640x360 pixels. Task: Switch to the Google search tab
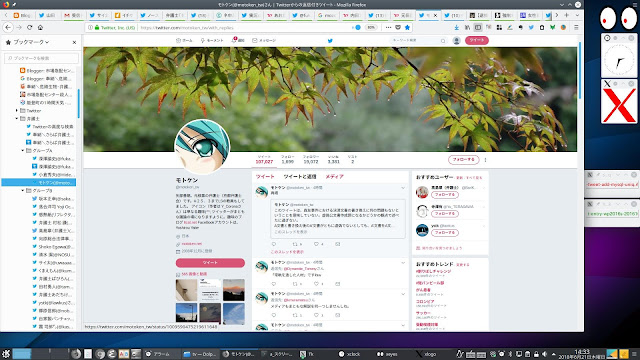tap(328, 16)
